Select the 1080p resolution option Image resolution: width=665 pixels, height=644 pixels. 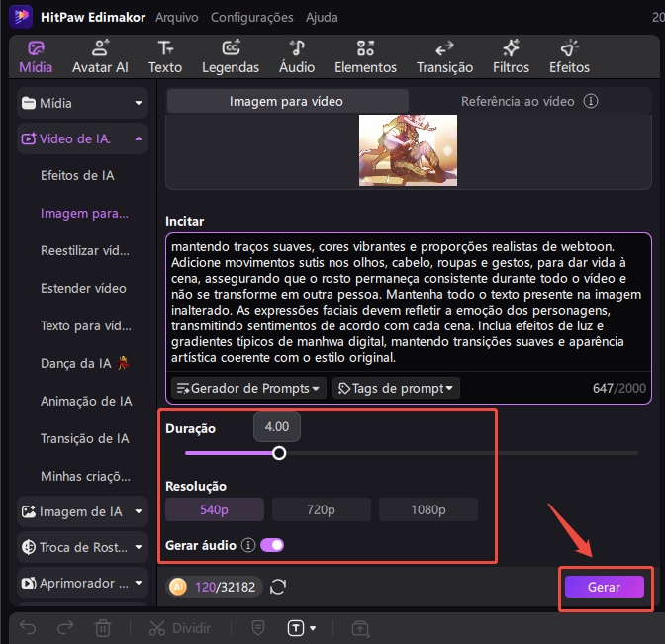[428, 509]
